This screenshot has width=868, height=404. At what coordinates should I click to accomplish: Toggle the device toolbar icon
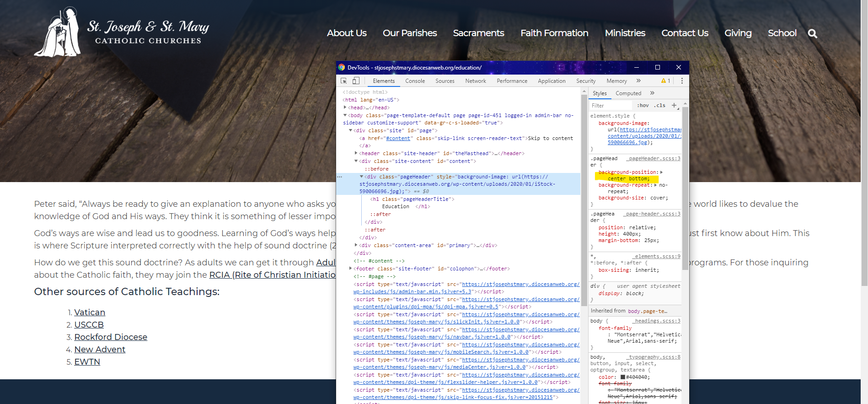click(x=356, y=81)
